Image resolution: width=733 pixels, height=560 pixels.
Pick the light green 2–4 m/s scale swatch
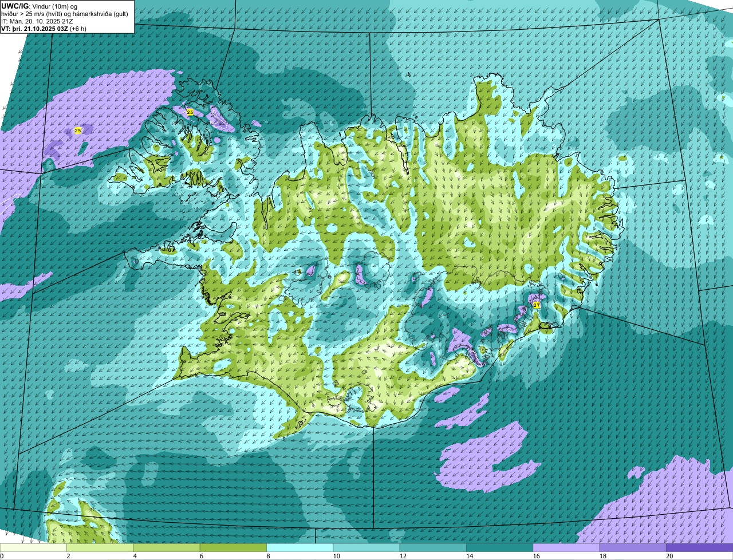click(x=100, y=548)
